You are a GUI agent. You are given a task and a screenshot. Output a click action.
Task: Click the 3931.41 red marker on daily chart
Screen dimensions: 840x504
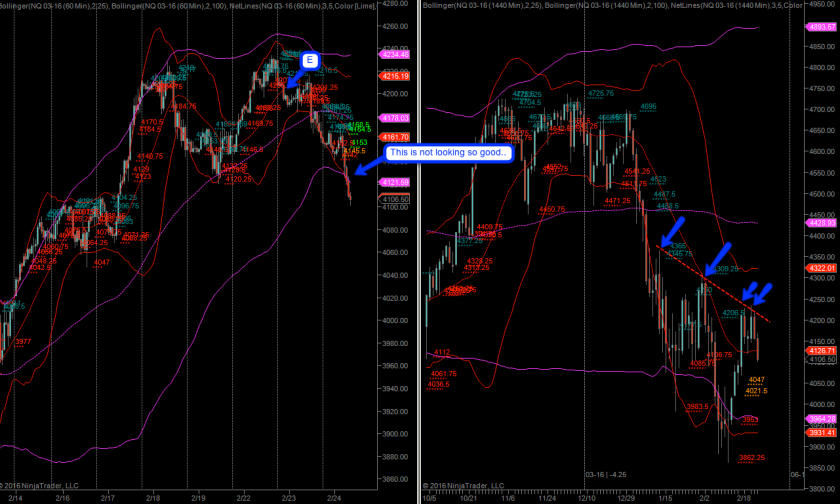[821, 432]
